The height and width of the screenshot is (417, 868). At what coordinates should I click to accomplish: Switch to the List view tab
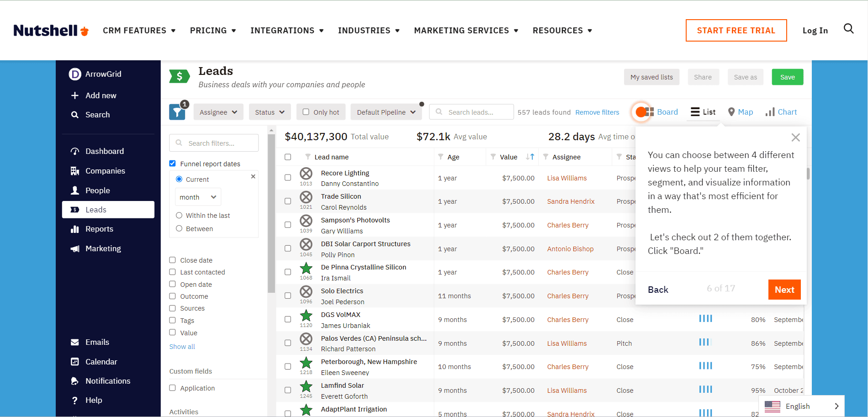click(x=703, y=111)
